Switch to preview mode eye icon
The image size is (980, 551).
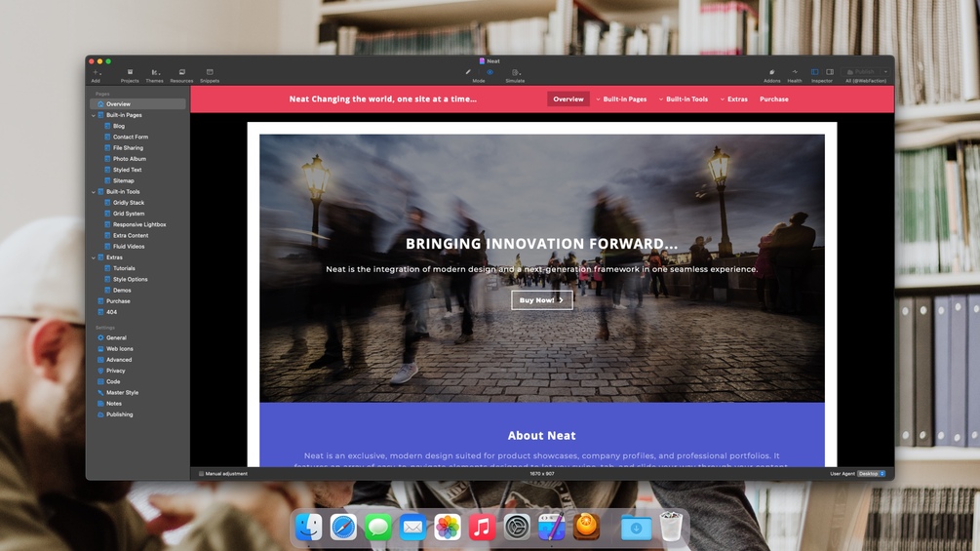490,72
